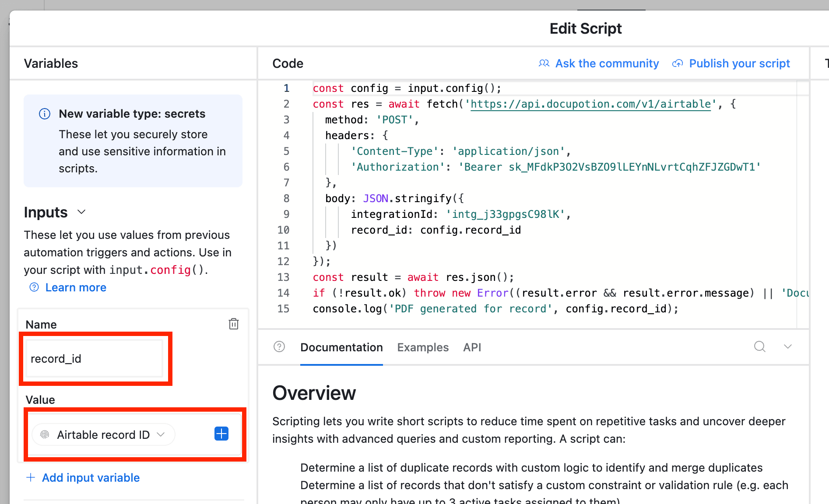Click the New variable type: secrets heading
The width and height of the screenshot is (829, 504).
132,114
